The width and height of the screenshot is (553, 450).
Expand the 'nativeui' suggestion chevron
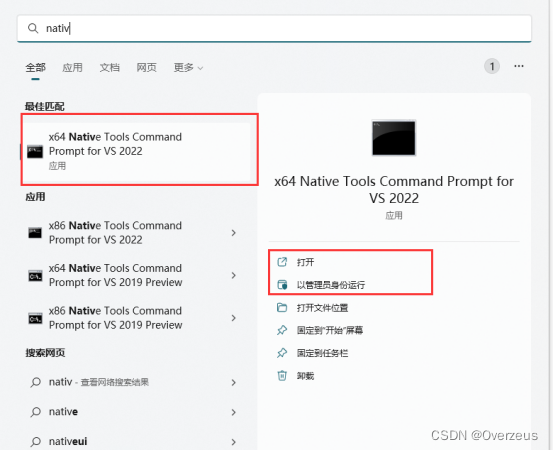pyautogui.click(x=233, y=442)
